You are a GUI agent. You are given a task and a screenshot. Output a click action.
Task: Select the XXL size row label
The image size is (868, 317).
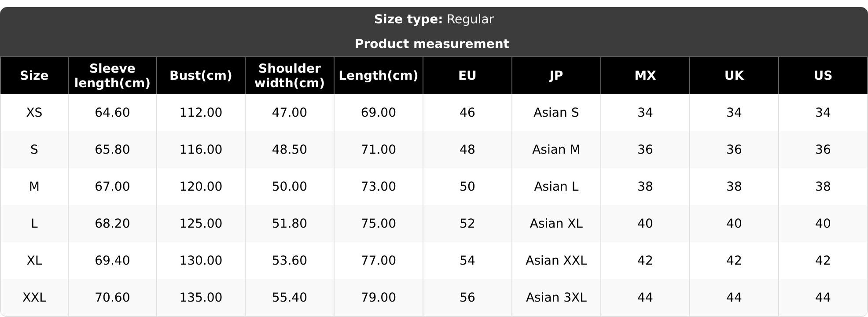click(34, 298)
